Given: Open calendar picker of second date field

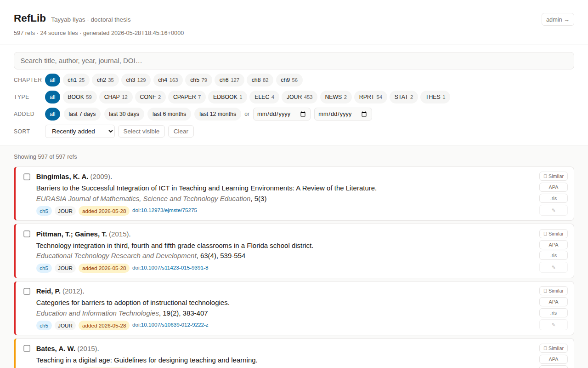Looking at the screenshot, I should point(364,114).
